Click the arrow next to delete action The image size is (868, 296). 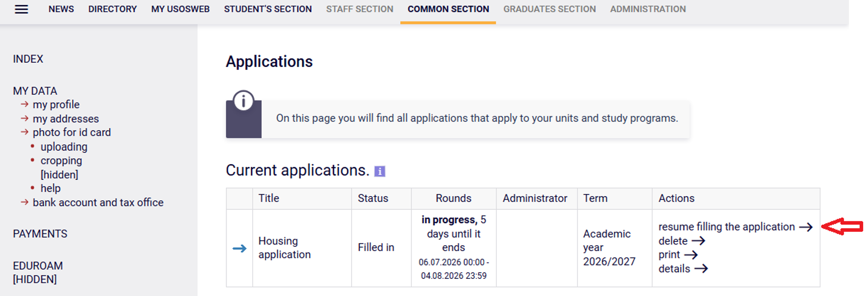[698, 241]
